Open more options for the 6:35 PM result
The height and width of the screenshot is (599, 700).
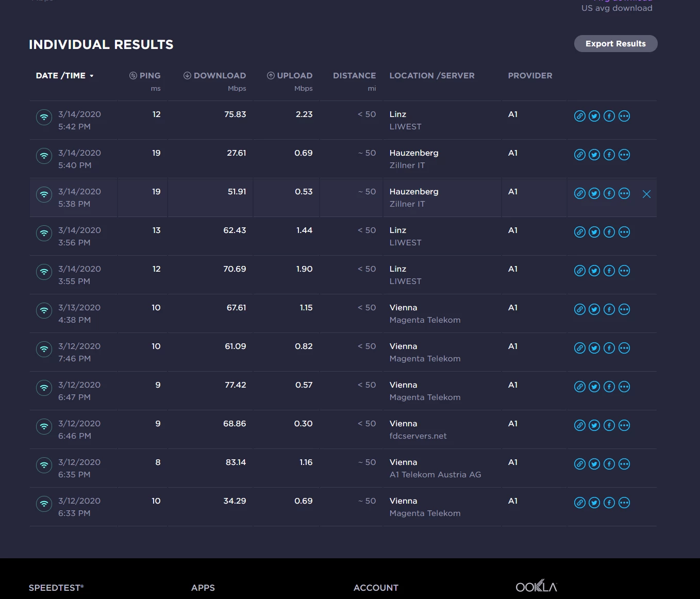624,464
